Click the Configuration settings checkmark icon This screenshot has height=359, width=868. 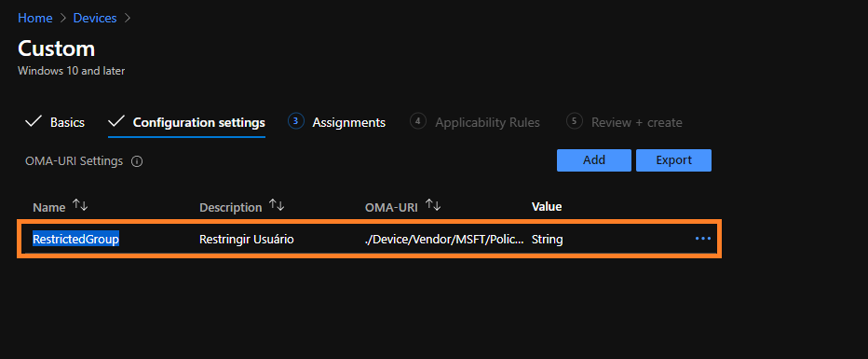coord(116,122)
